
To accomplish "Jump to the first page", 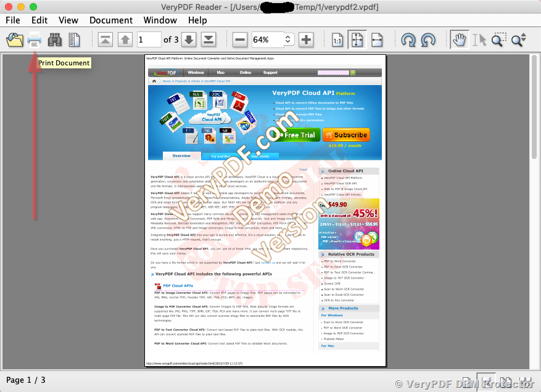I will click(105, 40).
